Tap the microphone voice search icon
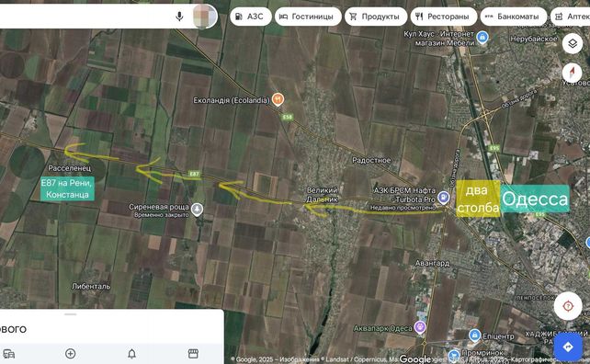The height and width of the screenshot is (364, 590). pos(179,17)
